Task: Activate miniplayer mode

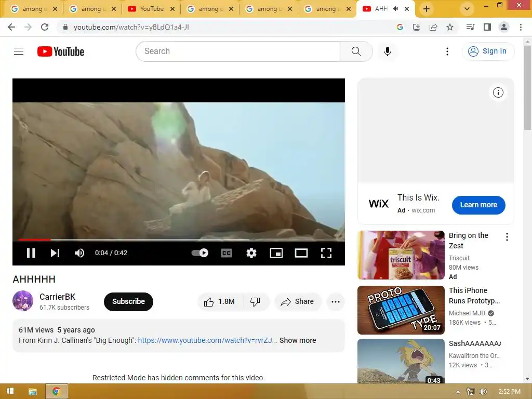Action: (x=276, y=253)
